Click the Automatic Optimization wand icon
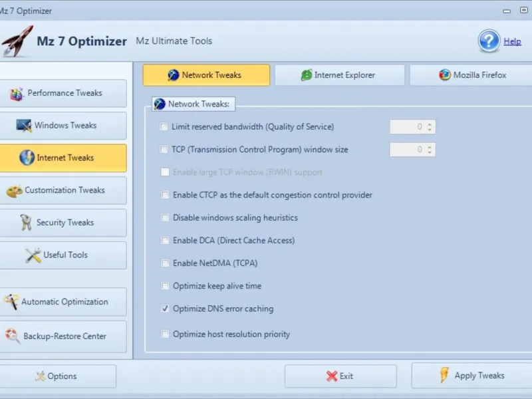The width and height of the screenshot is (532, 399). 11,302
